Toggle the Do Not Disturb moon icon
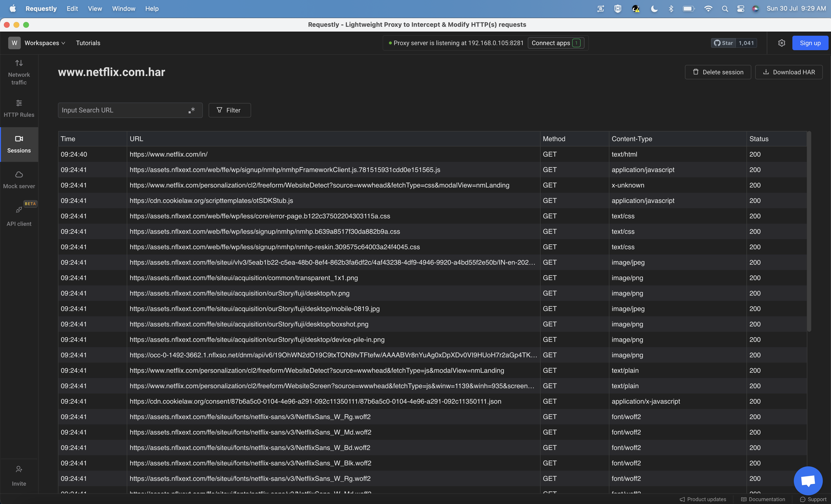This screenshot has height=504, width=831. coord(654,9)
